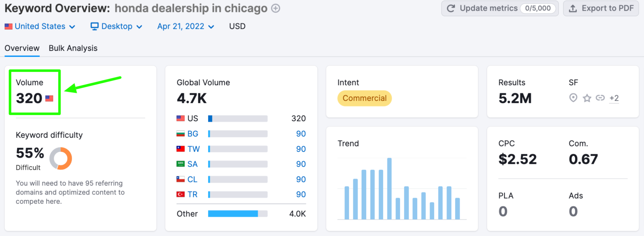This screenshot has width=644, height=236.
Task: Click the 90 volume value for TW
Action: [x=301, y=149]
